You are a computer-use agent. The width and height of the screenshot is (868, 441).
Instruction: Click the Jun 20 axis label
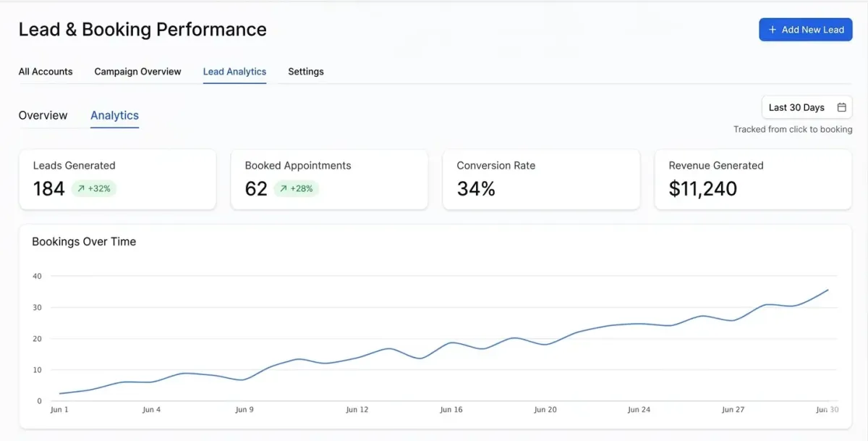(x=545, y=410)
